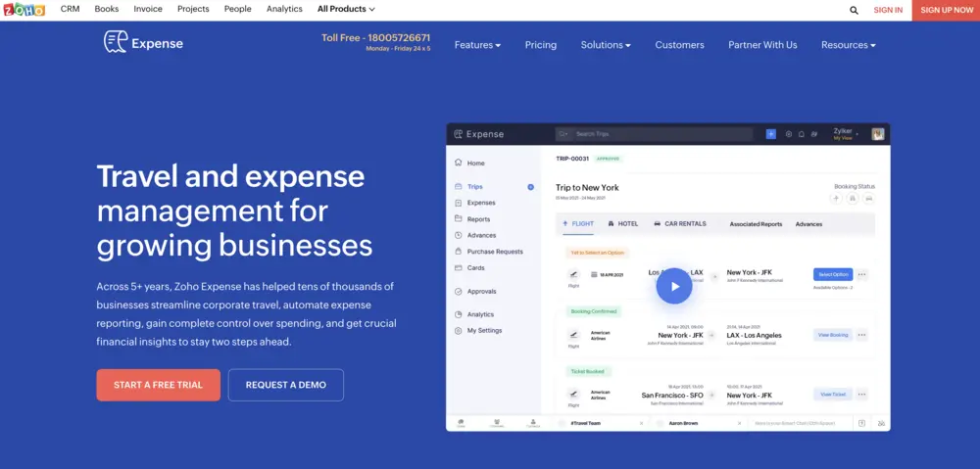Click the flight booking status icon
Image resolution: width=980 pixels, height=469 pixels.
pos(836,198)
